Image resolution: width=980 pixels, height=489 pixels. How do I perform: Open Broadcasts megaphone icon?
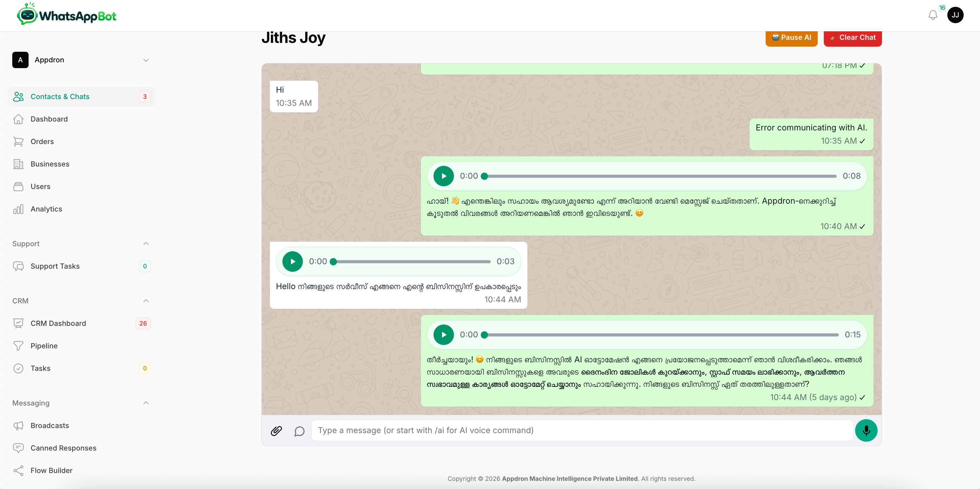tap(18, 425)
